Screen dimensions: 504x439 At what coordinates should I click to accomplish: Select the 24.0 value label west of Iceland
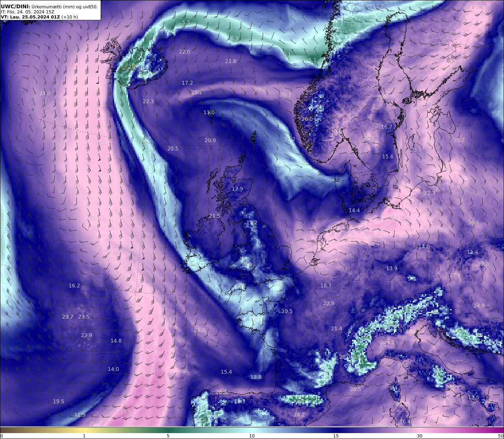(x=45, y=94)
